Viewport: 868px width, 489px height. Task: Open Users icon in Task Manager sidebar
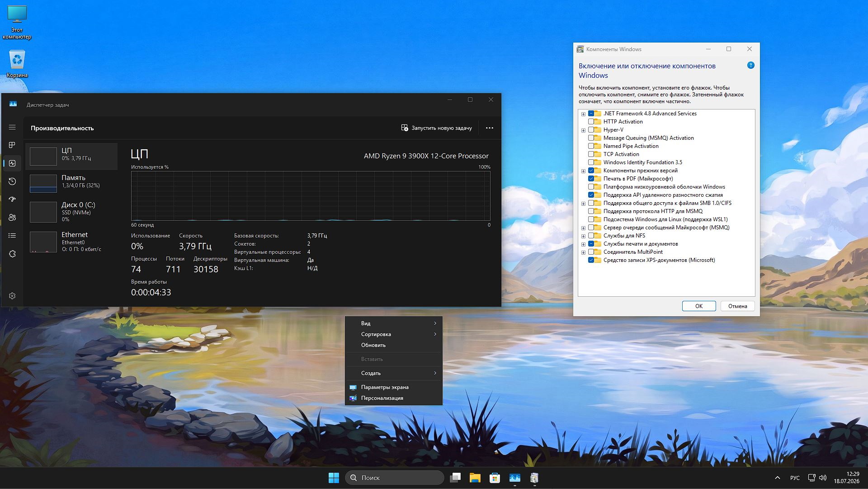(12, 218)
